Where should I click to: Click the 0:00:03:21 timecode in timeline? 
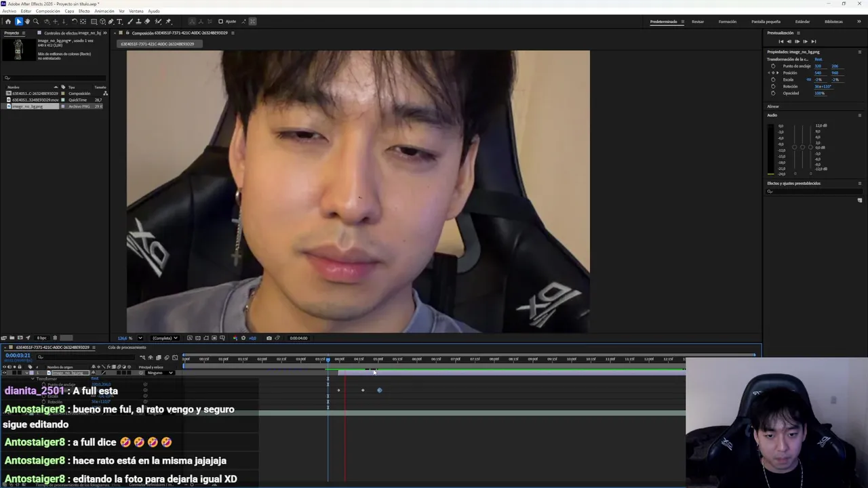(18, 356)
